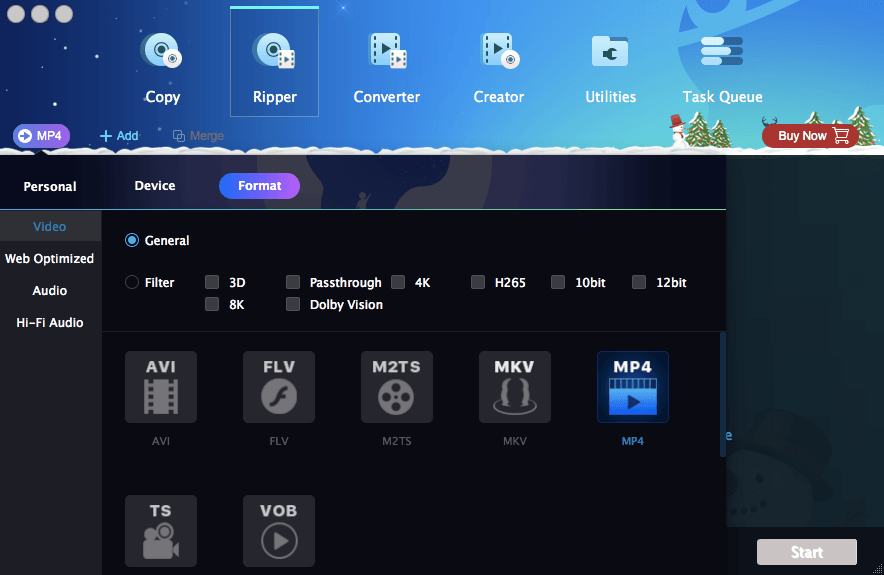Open the Audio category
This screenshot has width=884, height=575.
pyautogui.click(x=50, y=291)
